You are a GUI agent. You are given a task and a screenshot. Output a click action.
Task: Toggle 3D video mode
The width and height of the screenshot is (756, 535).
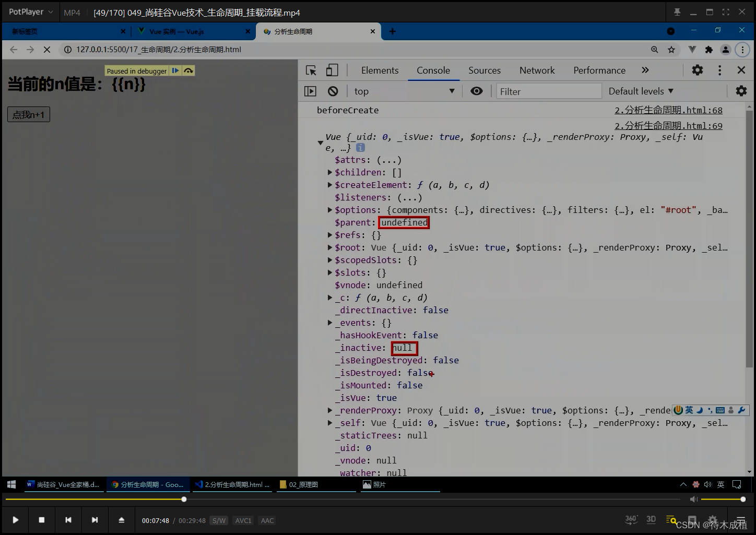651,519
